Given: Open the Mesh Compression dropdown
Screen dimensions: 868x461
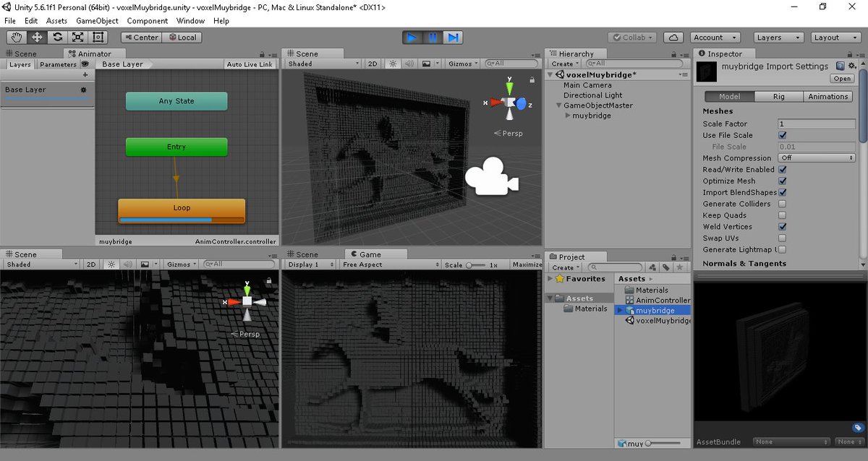Looking at the screenshot, I should 817,158.
